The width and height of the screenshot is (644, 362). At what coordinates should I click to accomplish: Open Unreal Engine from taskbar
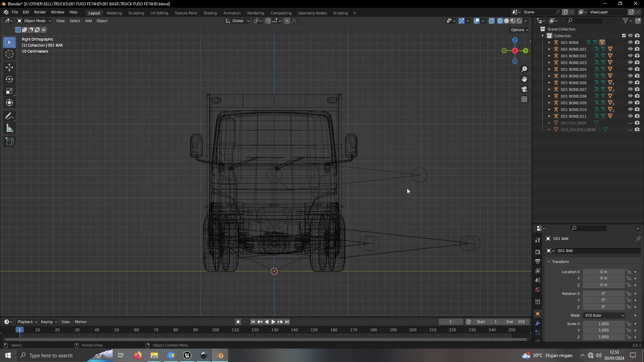pyautogui.click(x=187, y=355)
